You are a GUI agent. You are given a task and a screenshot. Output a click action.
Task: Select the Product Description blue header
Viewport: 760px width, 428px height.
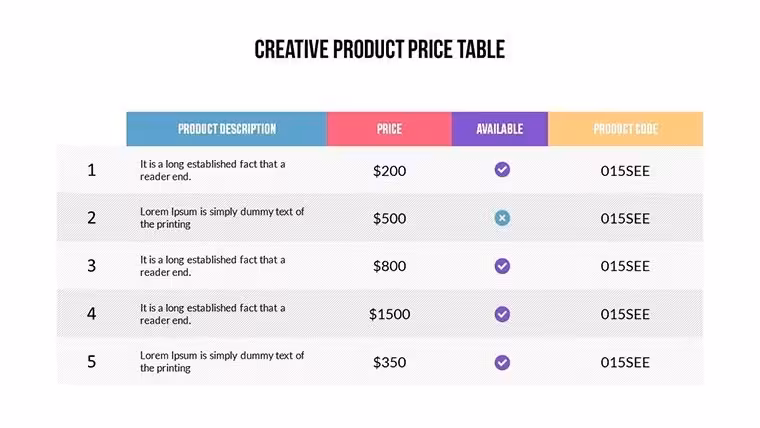[227, 129]
